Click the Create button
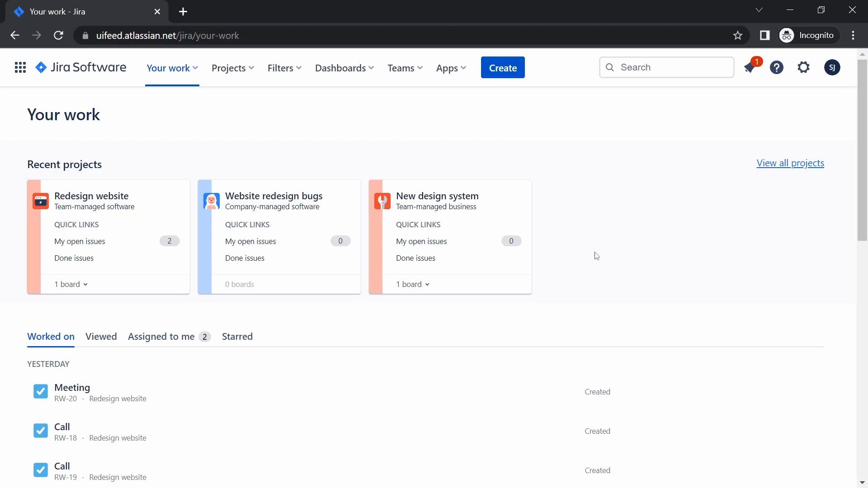This screenshot has width=868, height=488. point(503,67)
